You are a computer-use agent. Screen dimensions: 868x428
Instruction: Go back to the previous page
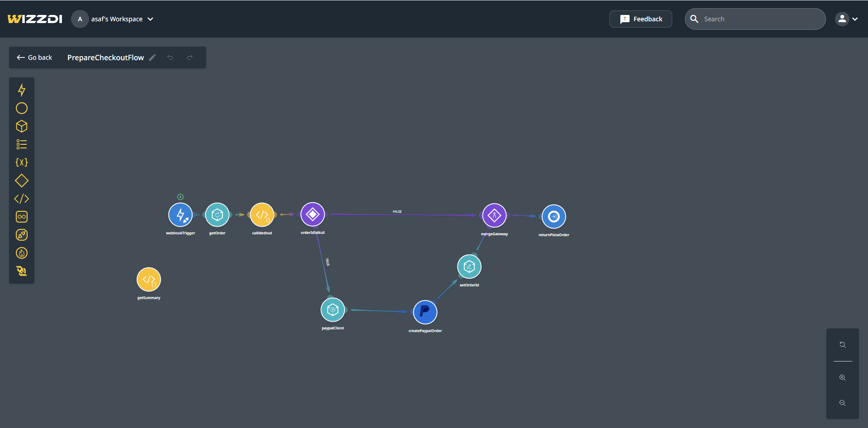coord(34,57)
